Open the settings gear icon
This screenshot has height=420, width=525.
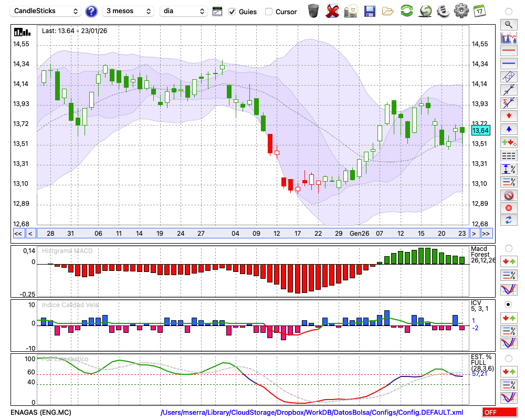tap(461, 11)
